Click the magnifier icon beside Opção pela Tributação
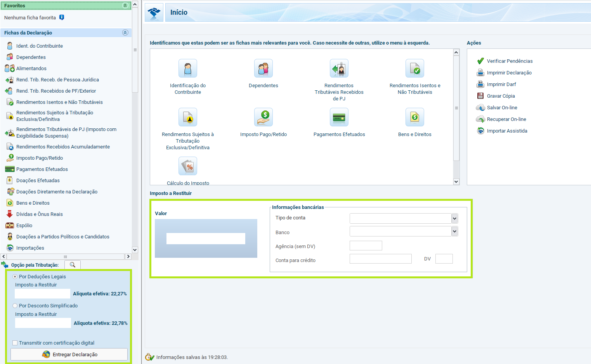The width and height of the screenshot is (591, 364). [73, 265]
